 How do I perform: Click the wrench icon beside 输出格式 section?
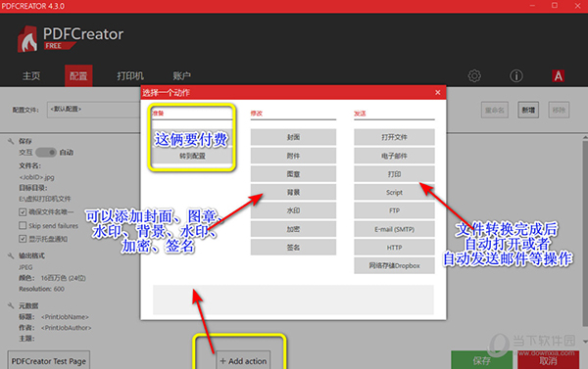[x=11, y=255]
